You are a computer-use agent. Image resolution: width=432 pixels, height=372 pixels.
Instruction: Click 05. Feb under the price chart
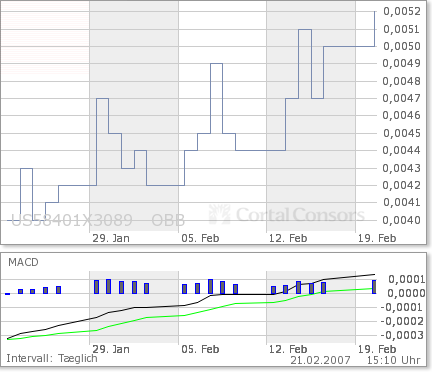(x=200, y=238)
